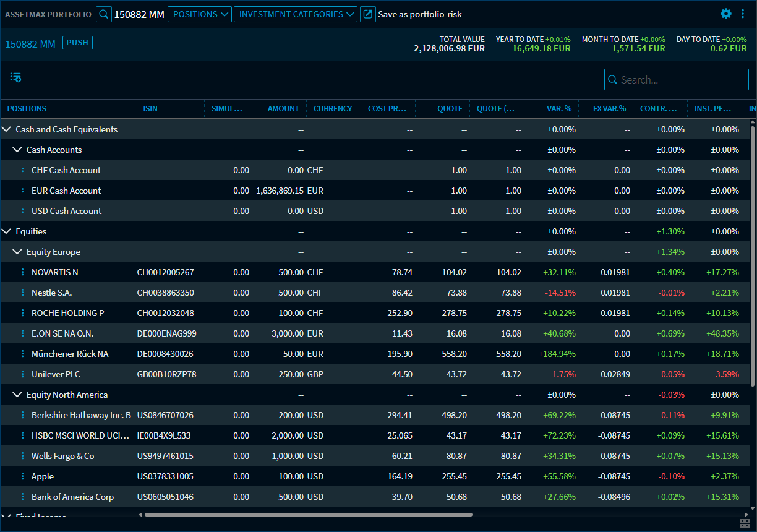Screen dimensions: 757x532
Task: Click the column filter icon below the summary bar
Action: tap(15, 77)
